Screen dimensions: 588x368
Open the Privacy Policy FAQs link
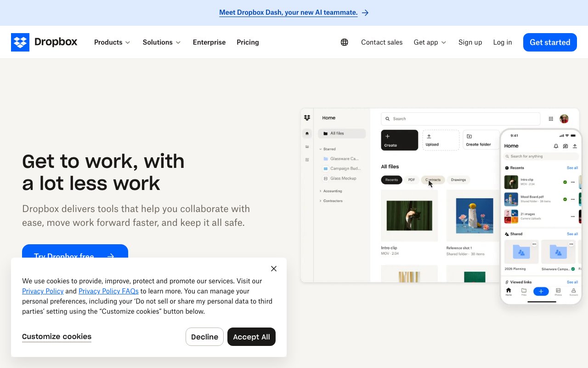pyautogui.click(x=108, y=291)
